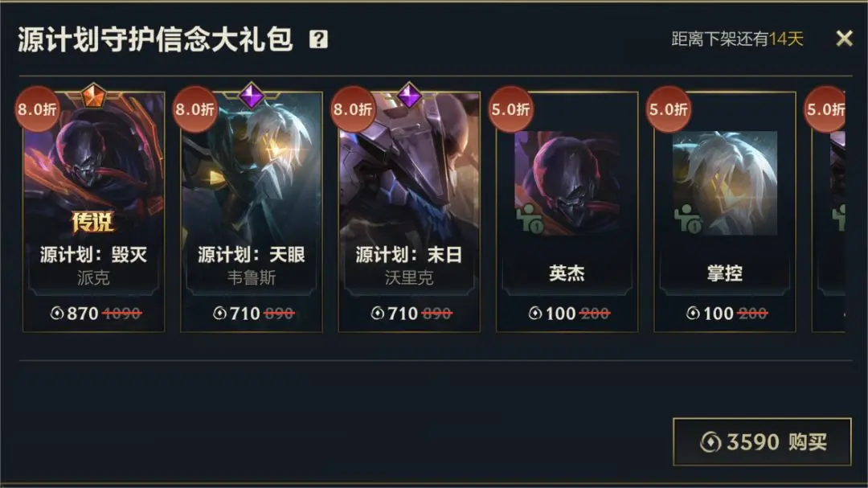
Task: Close the bundle dialog with X
Action: pos(844,39)
